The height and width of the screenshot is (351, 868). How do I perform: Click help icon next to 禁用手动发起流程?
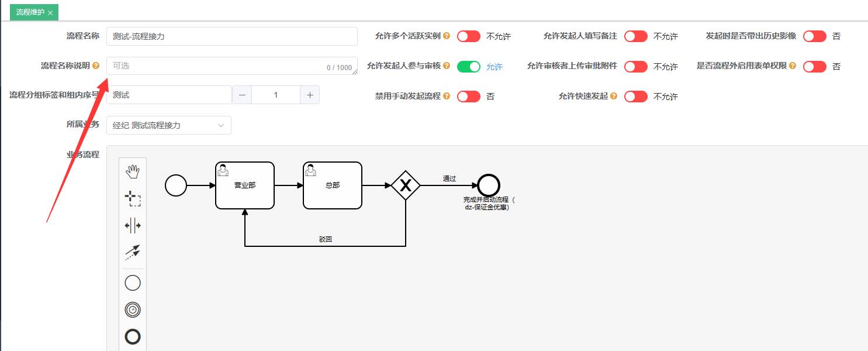click(447, 96)
